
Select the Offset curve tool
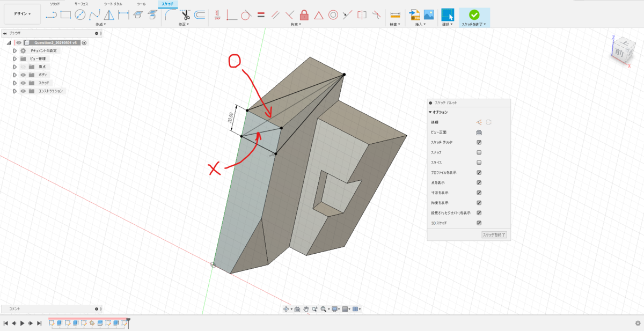200,15
